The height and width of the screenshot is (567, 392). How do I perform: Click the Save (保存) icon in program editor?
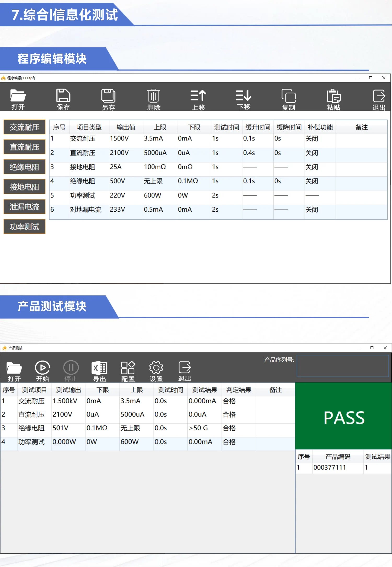click(x=63, y=99)
